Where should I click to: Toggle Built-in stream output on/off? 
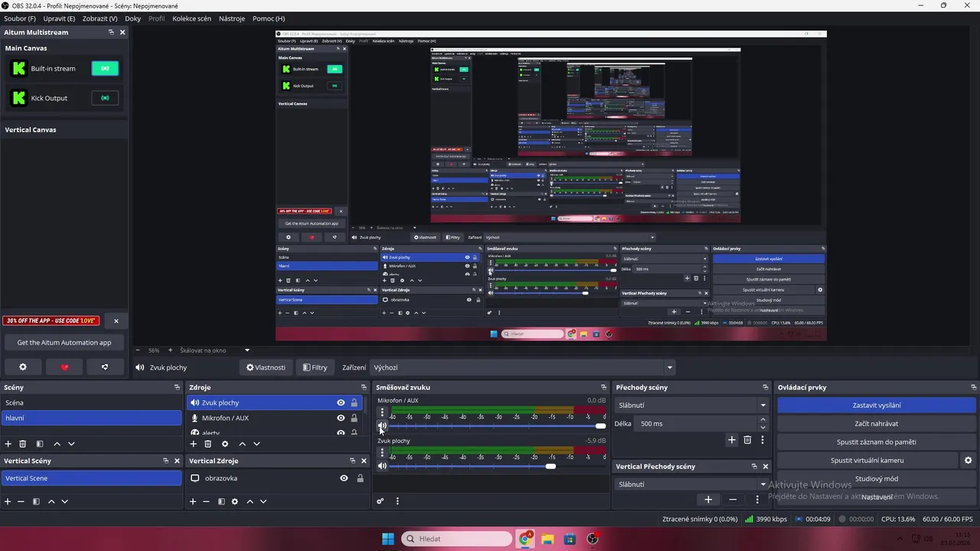click(x=105, y=68)
